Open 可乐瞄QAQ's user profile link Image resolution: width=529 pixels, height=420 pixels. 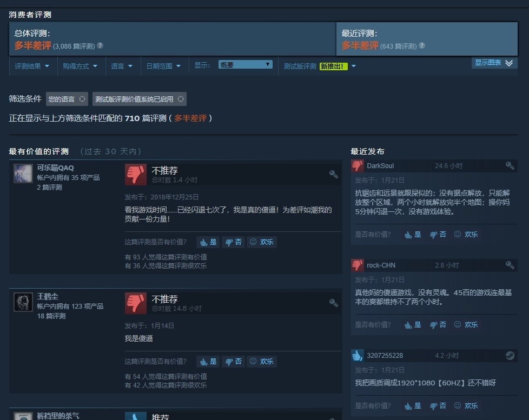pos(55,168)
